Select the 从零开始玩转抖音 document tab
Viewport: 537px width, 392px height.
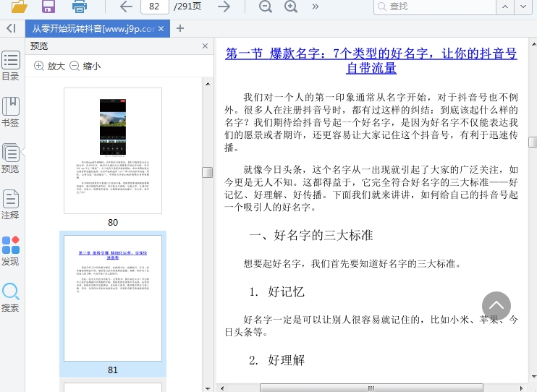(90, 29)
